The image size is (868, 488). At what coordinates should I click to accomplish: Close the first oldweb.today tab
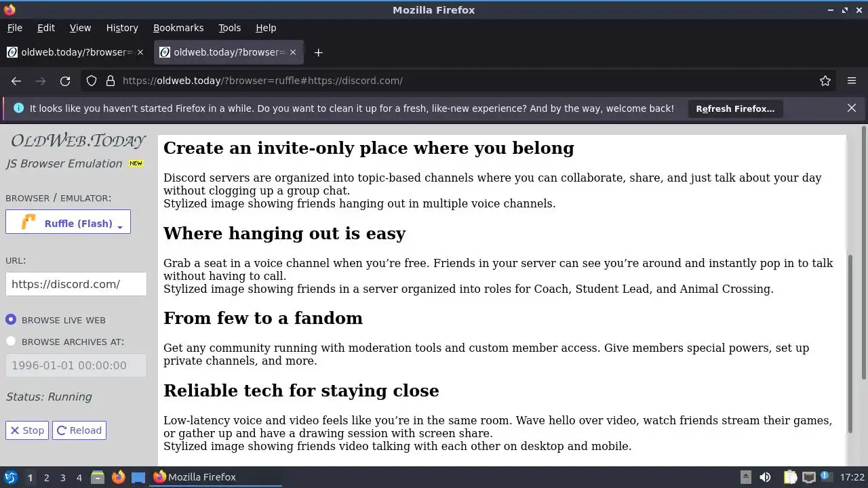tap(140, 52)
